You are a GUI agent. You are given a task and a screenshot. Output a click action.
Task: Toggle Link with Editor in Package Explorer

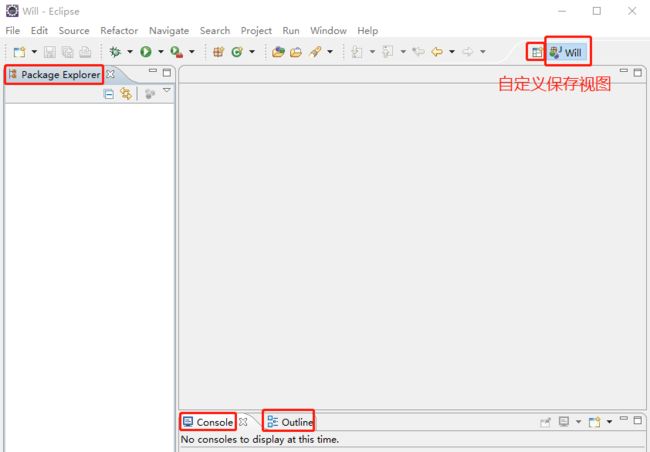click(x=126, y=94)
